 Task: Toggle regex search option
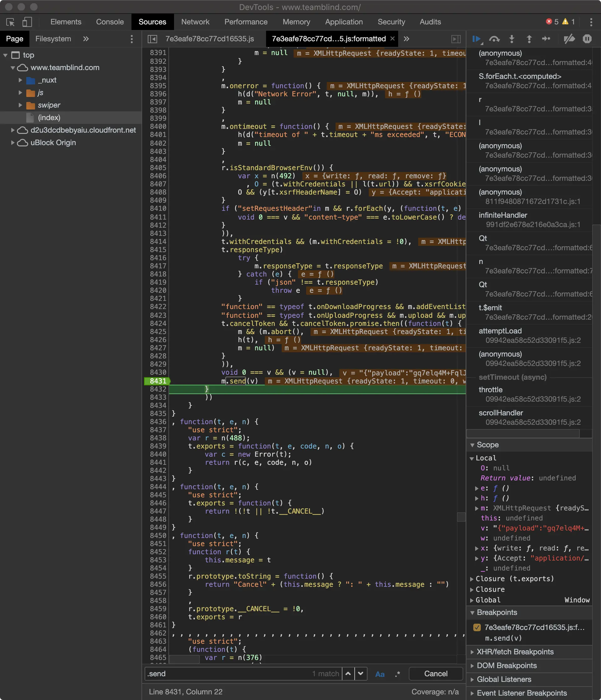(397, 674)
